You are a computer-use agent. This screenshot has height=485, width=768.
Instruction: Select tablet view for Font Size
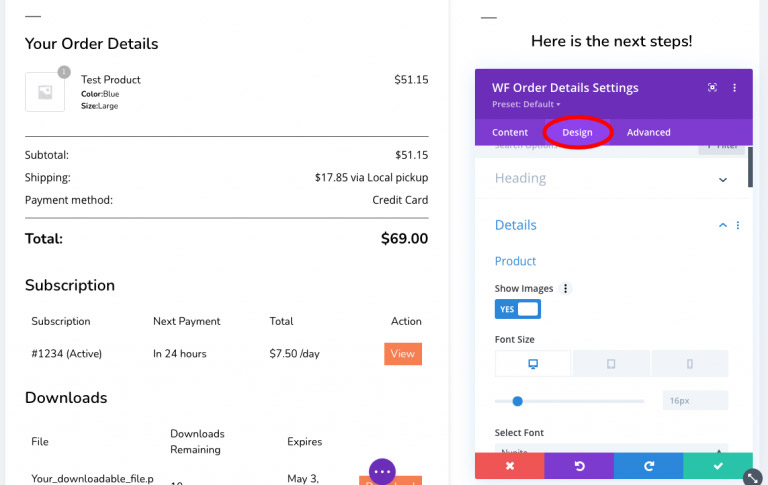[x=611, y=364]
